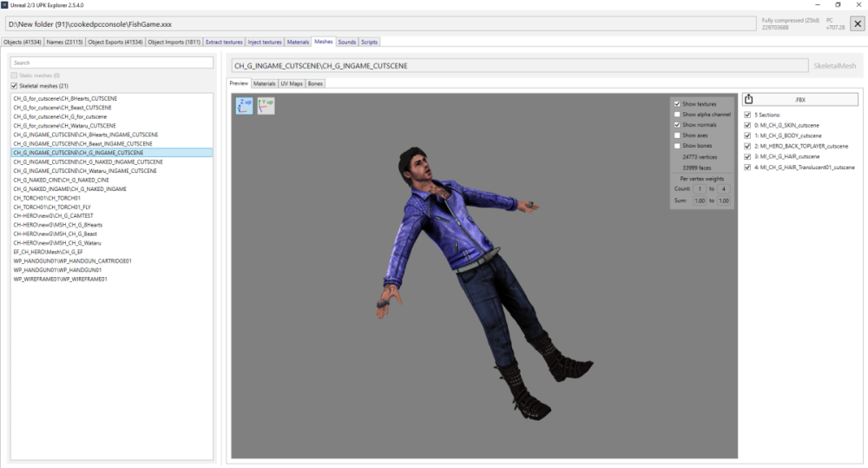Image resolution: width=868 pixels, height=468 pixels.
Task: Toggle the 5 Sections checkbox
Action: point(747,115)
